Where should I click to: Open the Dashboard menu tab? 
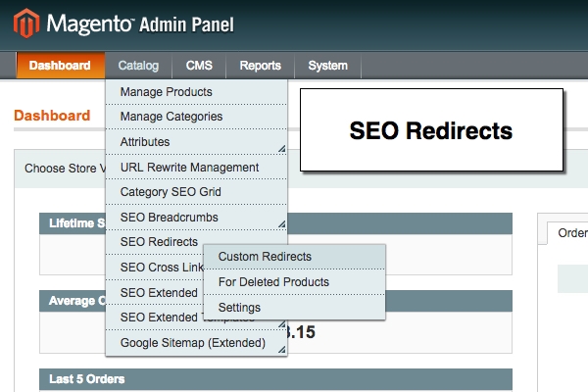(x=60, y=66)
